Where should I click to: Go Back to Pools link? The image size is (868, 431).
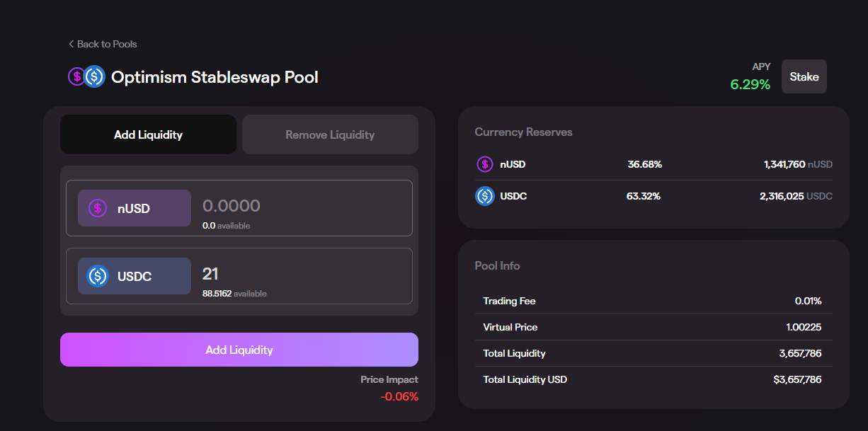(106, 44)
